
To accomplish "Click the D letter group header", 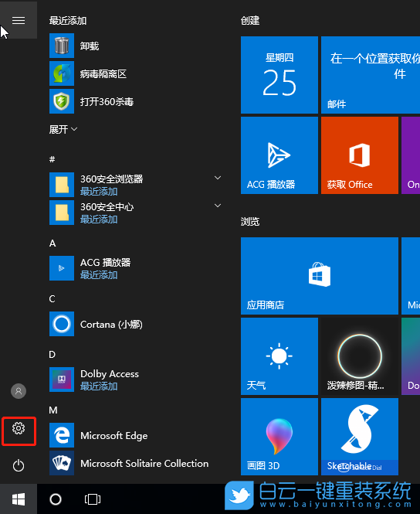I will click(52, 354).
